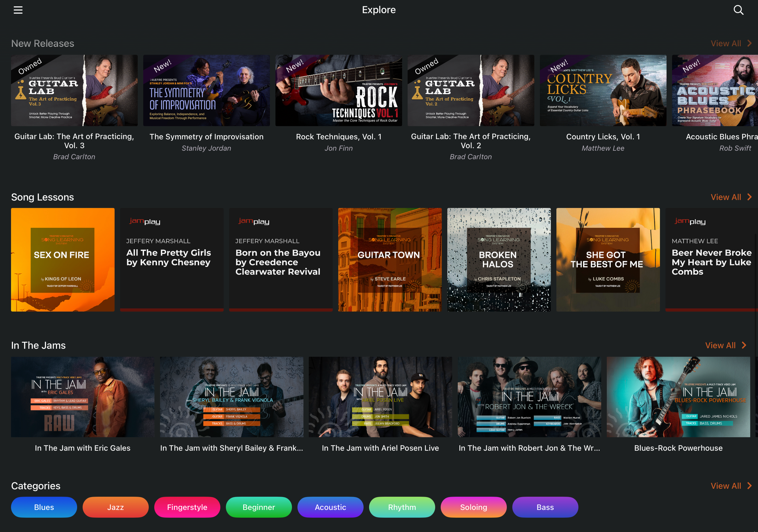View all Categories
Screen dimensions: 758x532
(731, 486)
